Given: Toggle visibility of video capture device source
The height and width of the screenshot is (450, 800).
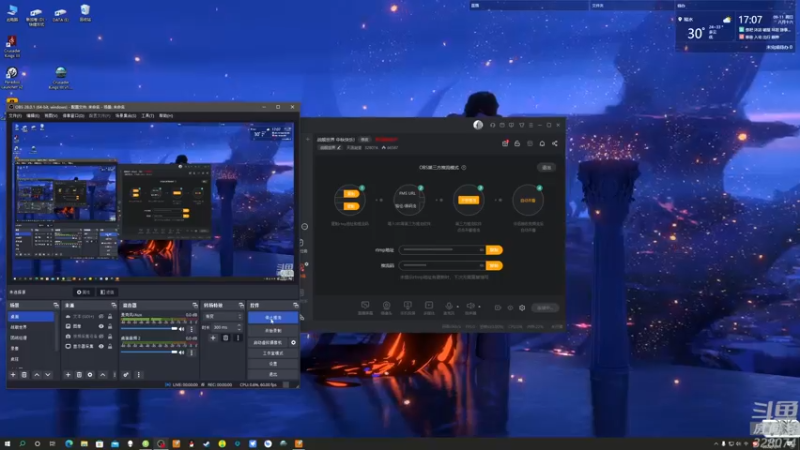Looking at the screenshot, I should coord(101,336).
